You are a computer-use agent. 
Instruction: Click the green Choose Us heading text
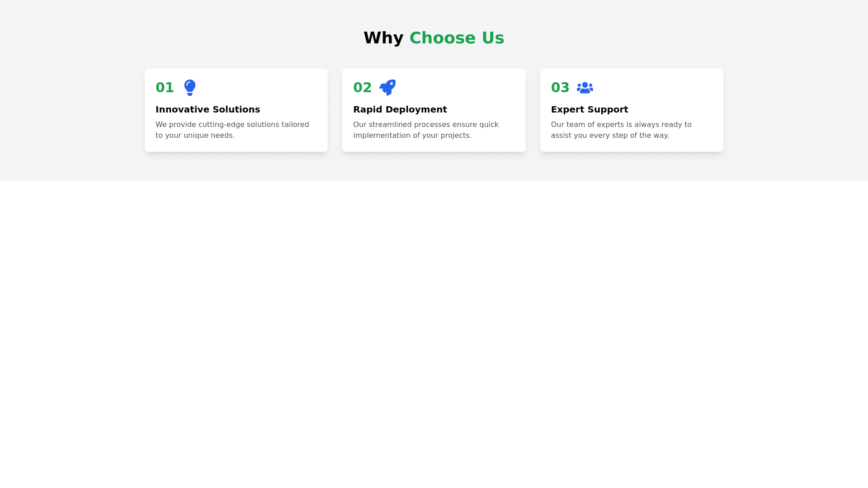click(x=457, y=38)
